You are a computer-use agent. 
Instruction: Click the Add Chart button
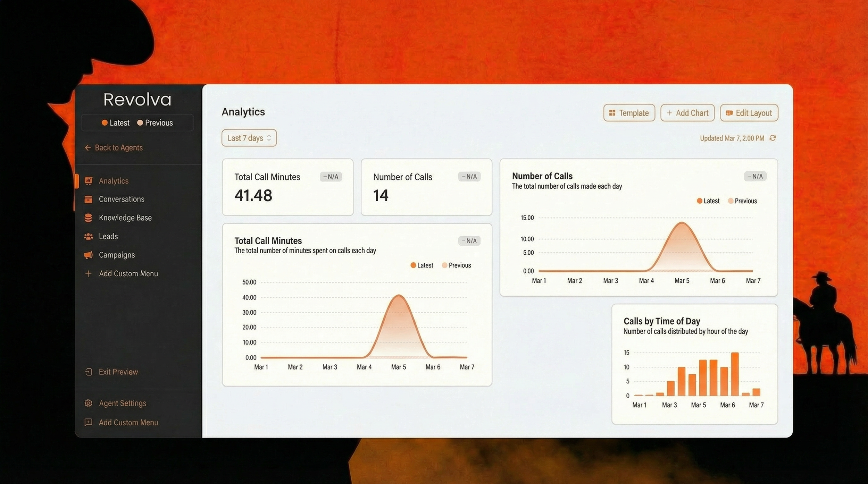(687, 113)
